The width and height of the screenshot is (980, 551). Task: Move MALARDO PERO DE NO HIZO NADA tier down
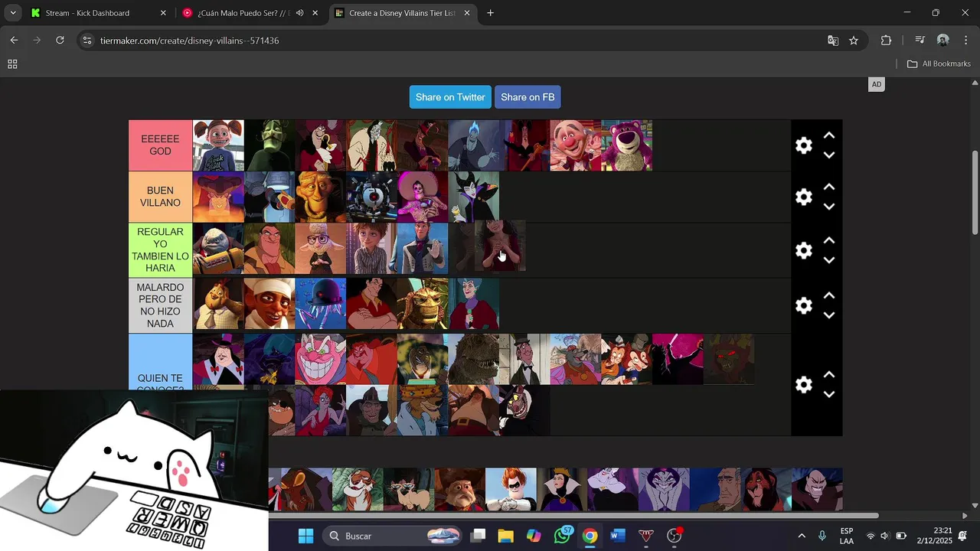pyautogui.click(x=828, y=315)
